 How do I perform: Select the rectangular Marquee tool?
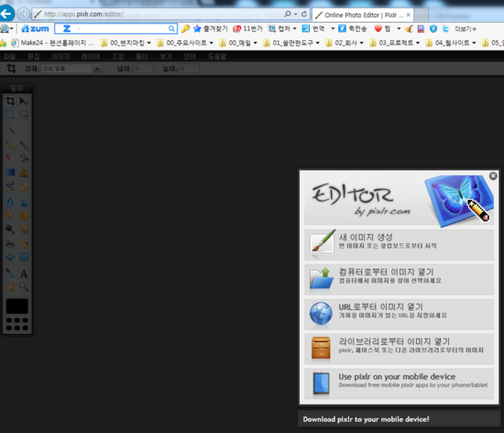coord(10,115)
